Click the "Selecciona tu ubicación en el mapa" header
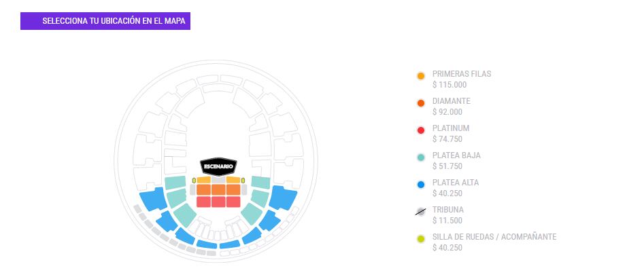 pyautogui.click(x=105, y=21)
